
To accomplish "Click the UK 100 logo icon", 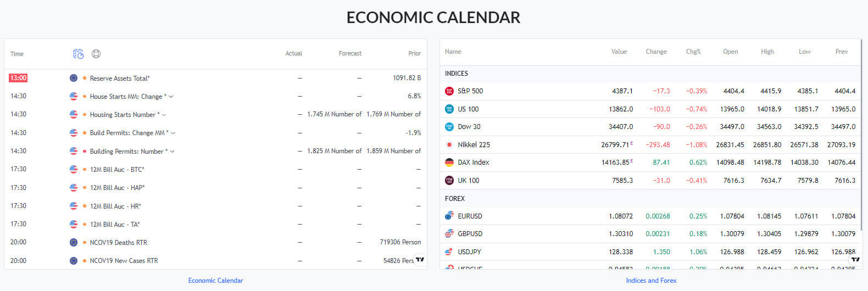I will (449, 180).
